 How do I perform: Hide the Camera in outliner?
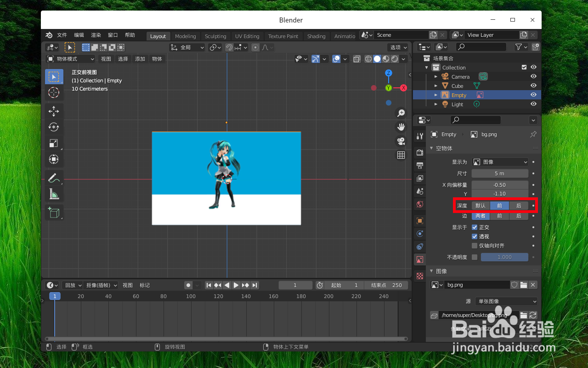[533, 76]
